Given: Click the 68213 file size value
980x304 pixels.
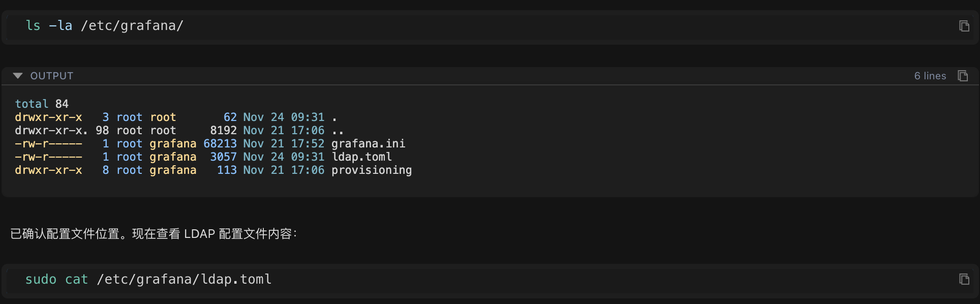Looking at the screenshot, I should point(220,144).
